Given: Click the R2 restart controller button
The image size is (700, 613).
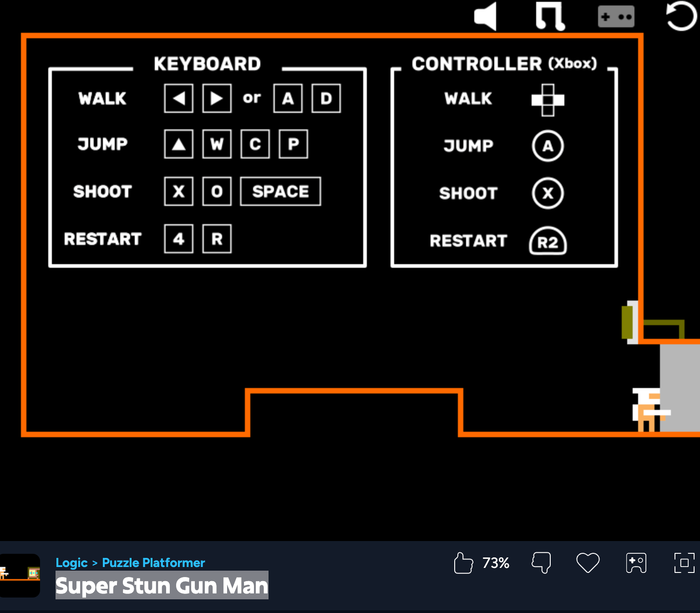Looking at the screenshot, I should click(548, 241).
